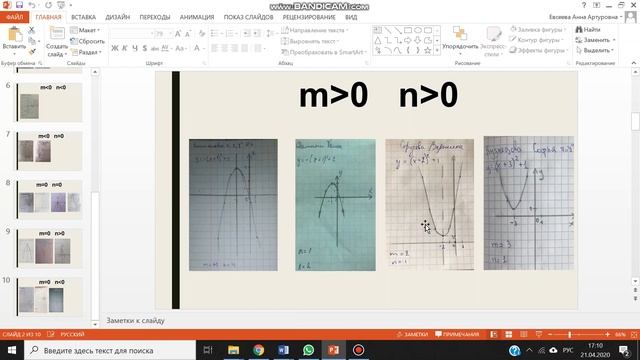Switch to the Показ слайдов tab
This screenshot has height=360, width=640.
pos(248,17)
